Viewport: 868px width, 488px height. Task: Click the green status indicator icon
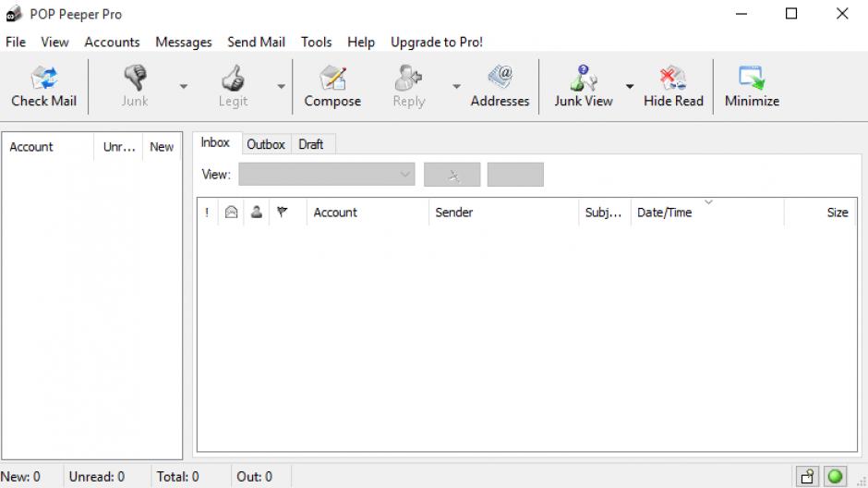[836, 476]
